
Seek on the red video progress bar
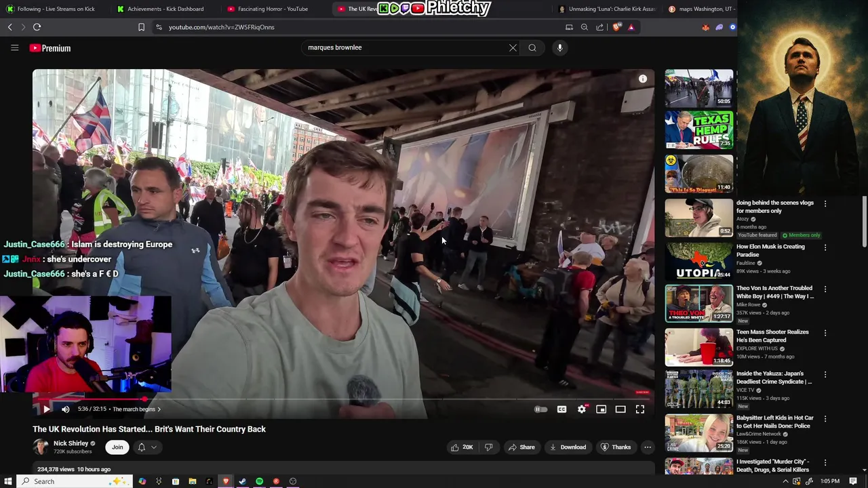[x=343, y=399]
